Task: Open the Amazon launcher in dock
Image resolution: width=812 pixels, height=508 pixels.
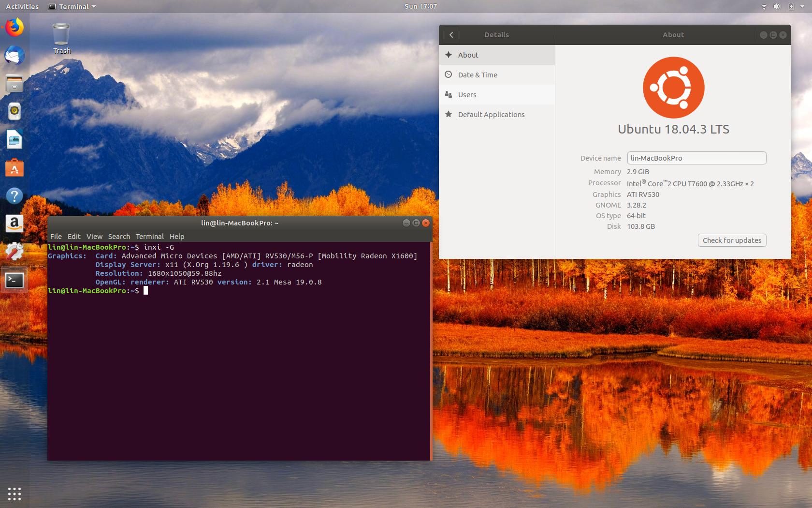Action: (14, 224)
